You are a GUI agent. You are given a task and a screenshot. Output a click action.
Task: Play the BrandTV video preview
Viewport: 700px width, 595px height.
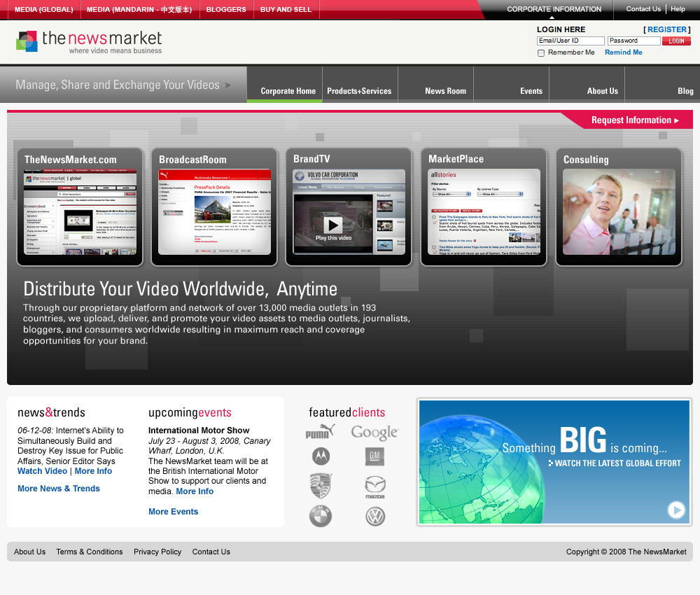coord(333,225)
